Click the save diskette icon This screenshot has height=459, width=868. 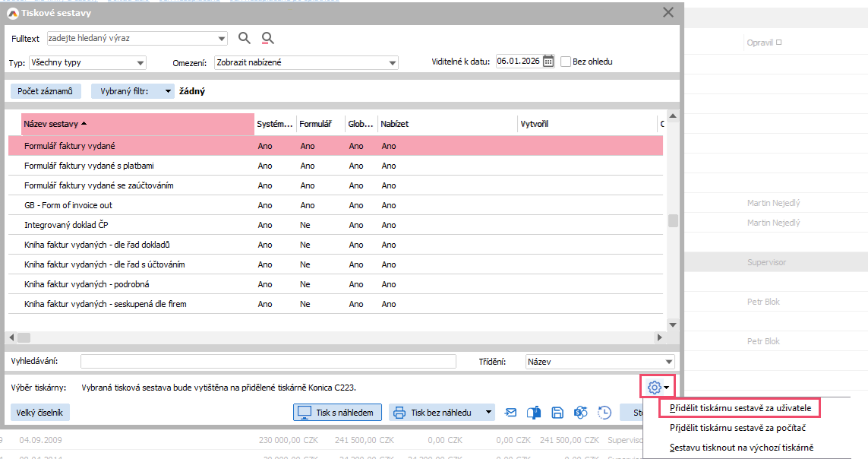[x=557, y=413]
